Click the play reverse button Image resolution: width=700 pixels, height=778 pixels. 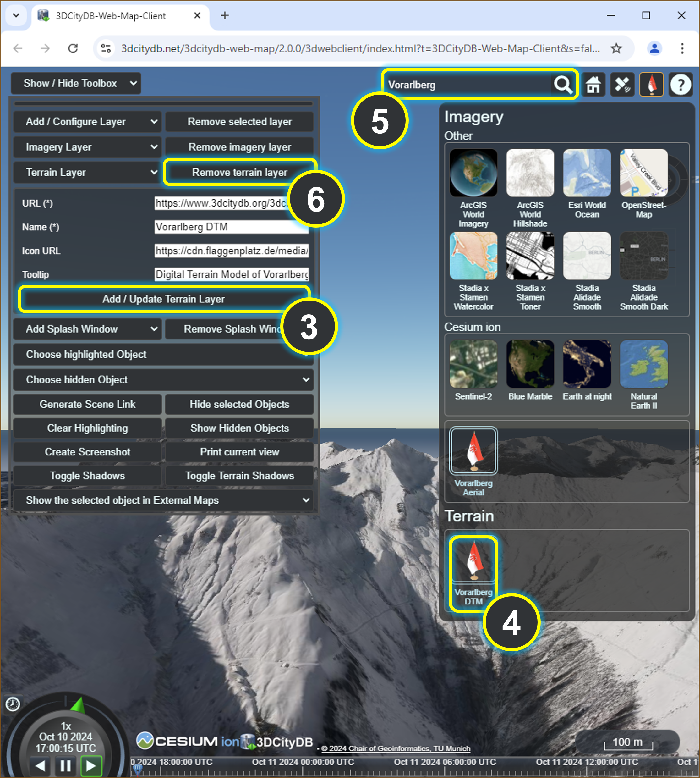pyautogui.click(x=40, y=766)
